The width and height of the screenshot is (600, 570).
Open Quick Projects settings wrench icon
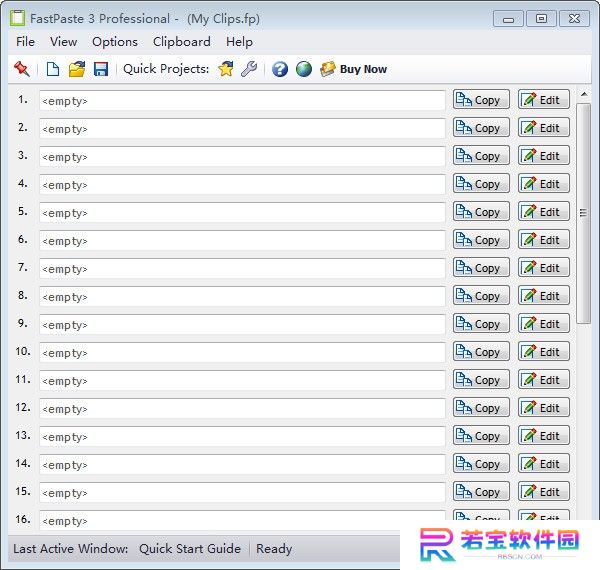(x=249, y=69)
